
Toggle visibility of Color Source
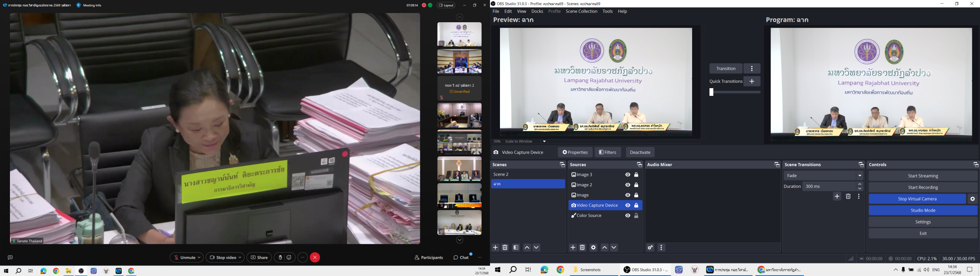628,216
